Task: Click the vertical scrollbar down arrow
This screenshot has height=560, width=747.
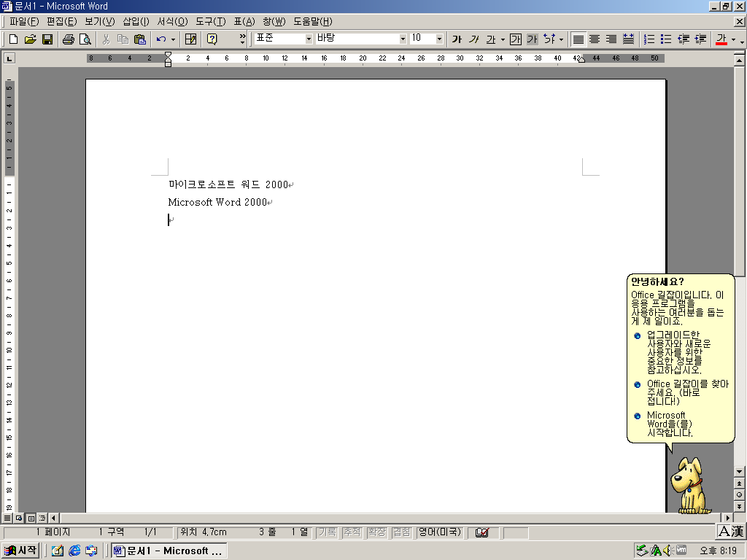Action: click(x=740, y=472)
